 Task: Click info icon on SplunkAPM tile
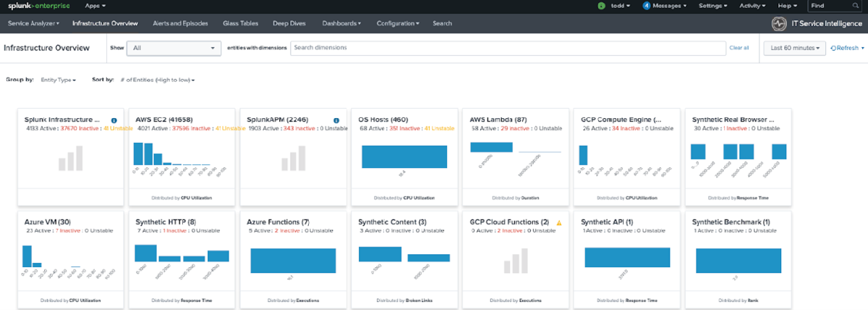[x=336, y=120]
